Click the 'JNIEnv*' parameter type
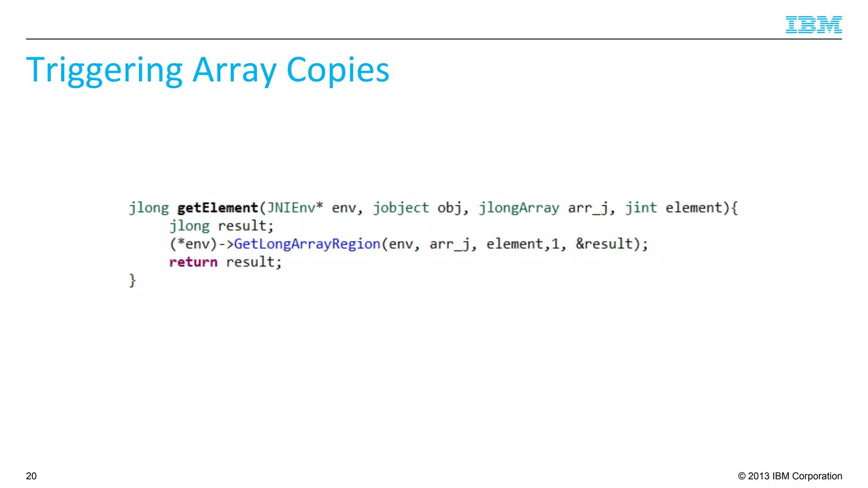 click(x=295, y=208)
